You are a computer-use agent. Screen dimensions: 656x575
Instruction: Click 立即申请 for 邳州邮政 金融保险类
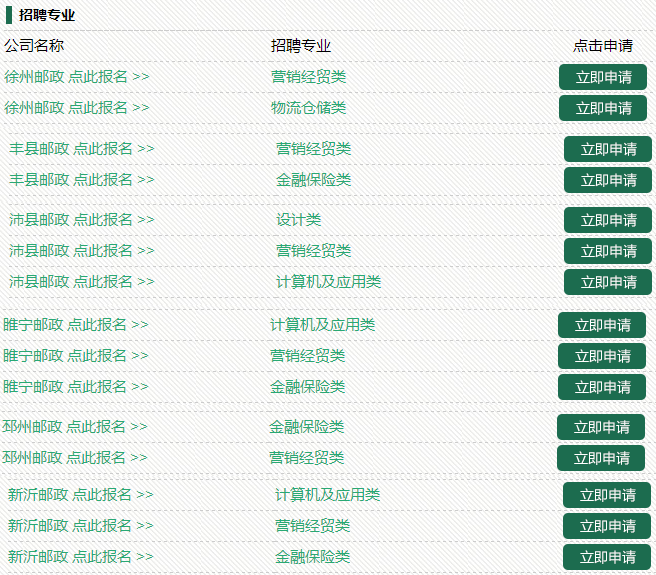coord(600,427)
